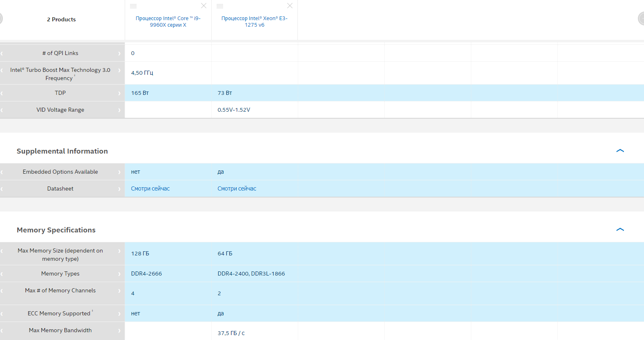Screen dimensions: 644x340
Task: Remove Xeon E3-1275 v6 column with X
Action: pyautogui.click(x=290, y=6)
